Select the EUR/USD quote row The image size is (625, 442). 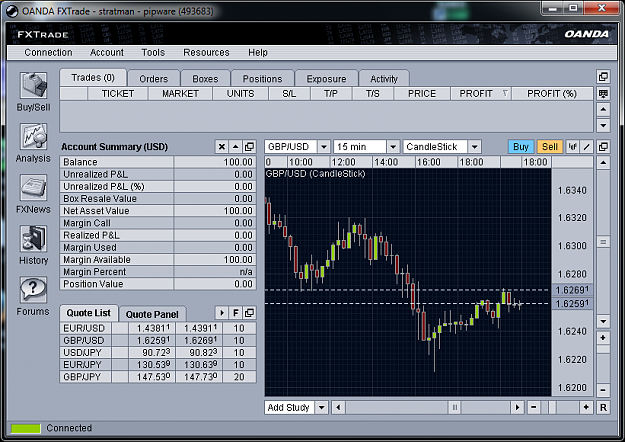tap(158, 328)
